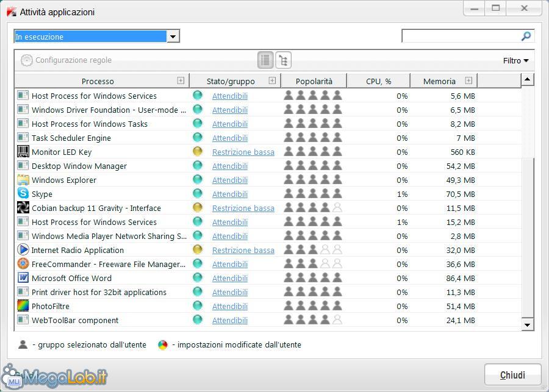The image size is (549, 392).
Task: Click the Microsoft Office Word icon
Action: point(23,278)
